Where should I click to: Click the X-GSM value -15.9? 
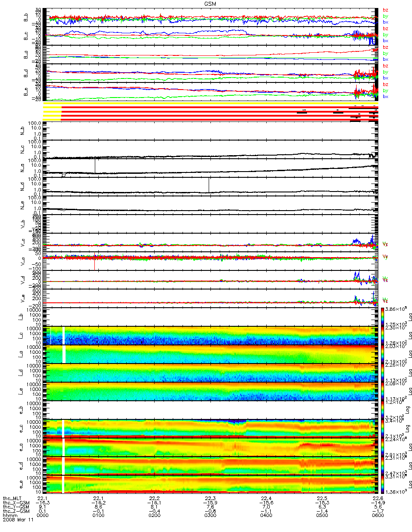(x=210, y=502)
